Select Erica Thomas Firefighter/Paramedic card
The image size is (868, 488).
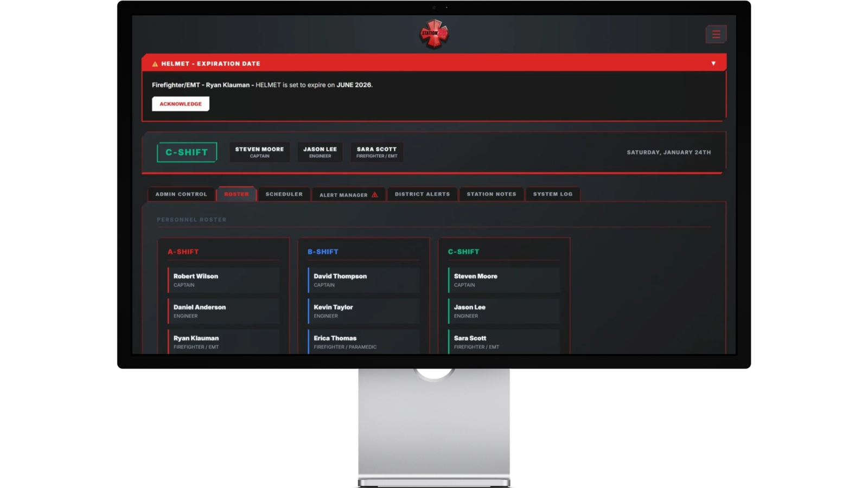(363, 342)
